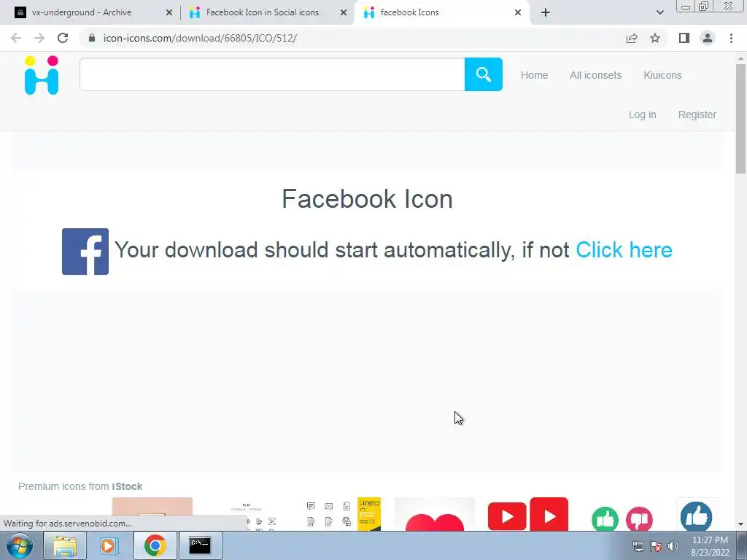Viewport: 747px width, 560px height.
Task: Click the volume speaker tray icon
Action: 673,546
